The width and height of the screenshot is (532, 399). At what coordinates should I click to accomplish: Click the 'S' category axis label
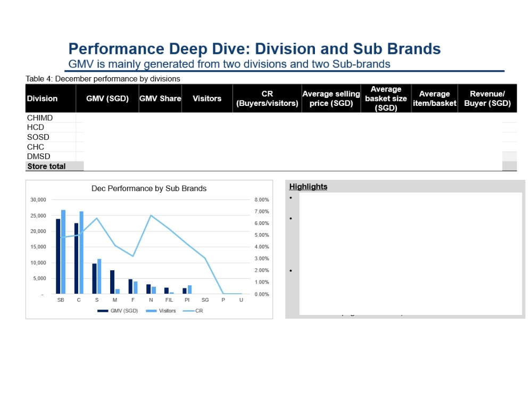97,300
